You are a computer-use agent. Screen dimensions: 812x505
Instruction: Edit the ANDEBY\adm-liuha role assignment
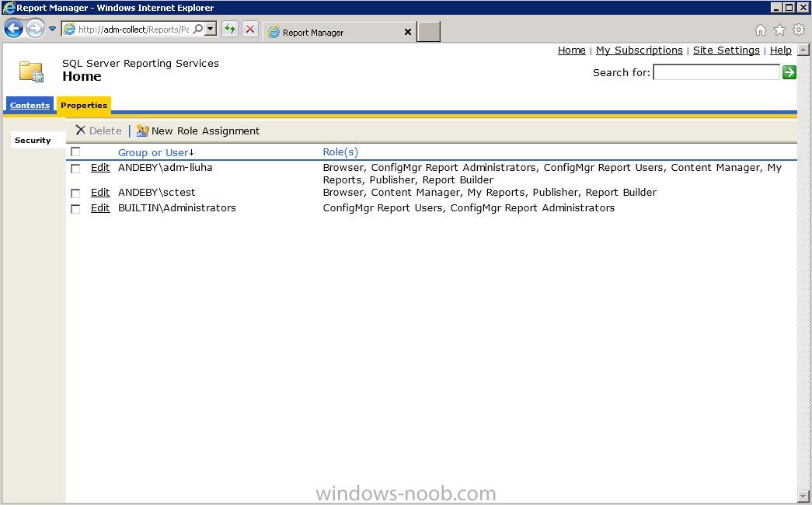pyautogui.click(x=100, y=168)
